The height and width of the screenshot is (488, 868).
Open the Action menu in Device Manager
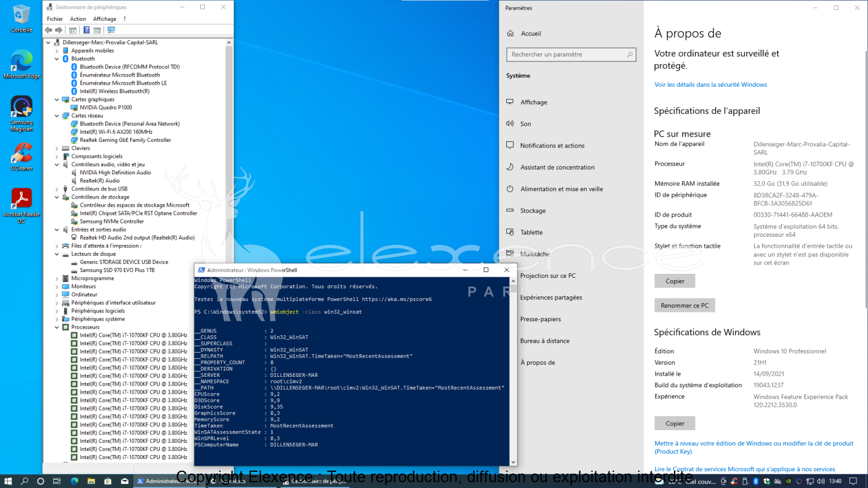click(78, 19)
